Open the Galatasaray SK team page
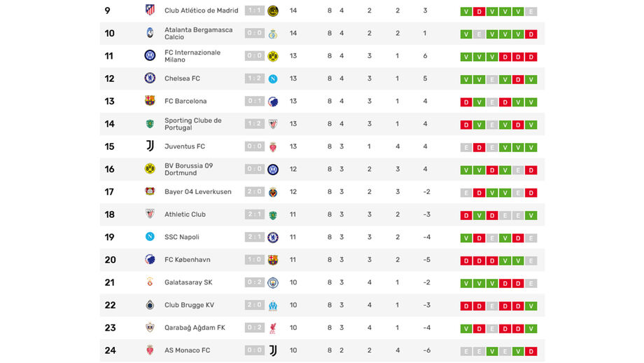644x363 pixels. 188,282
